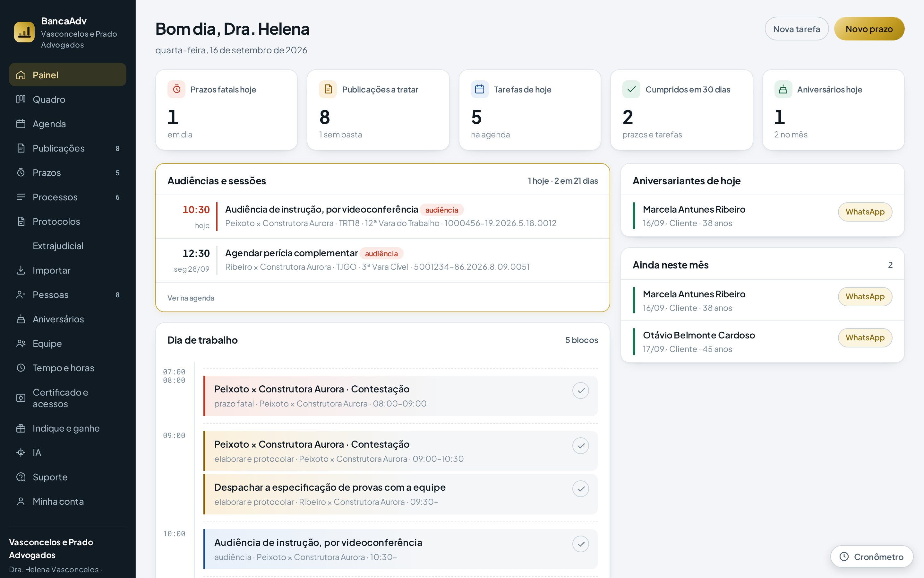The height and width of the screenshot is (578, 924).
Task: Click the Certificado e acessos icon
Action: [x=21, y=398]
